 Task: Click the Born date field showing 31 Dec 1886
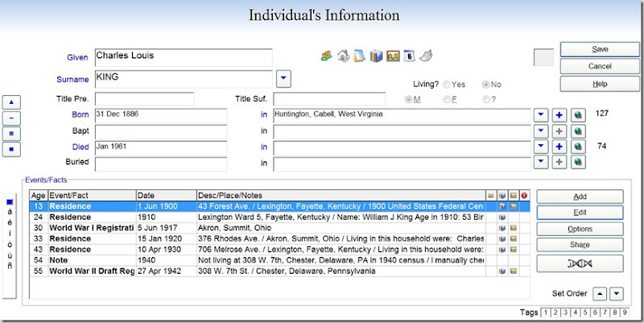(160, 116)
